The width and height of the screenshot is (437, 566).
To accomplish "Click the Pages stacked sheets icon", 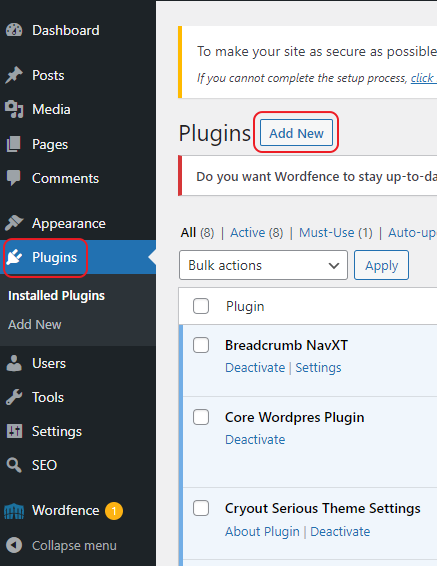I will tap(14, 144).
